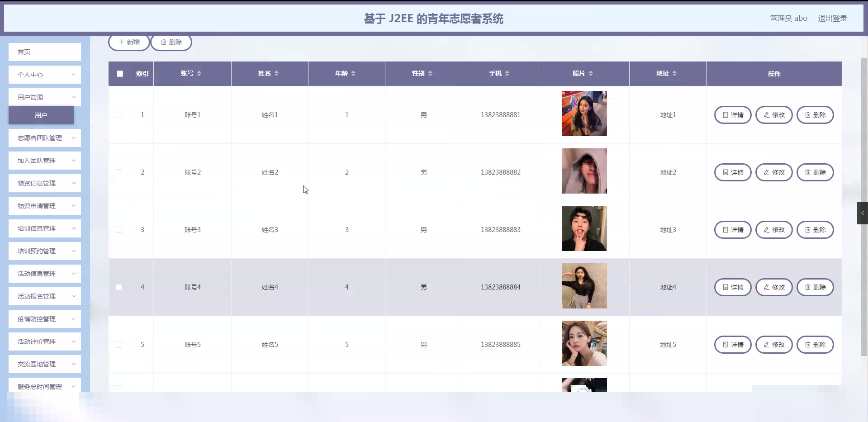868x422 pixels.
Task: Click the 修改 button for 姓名5
Action: point(774,344)
